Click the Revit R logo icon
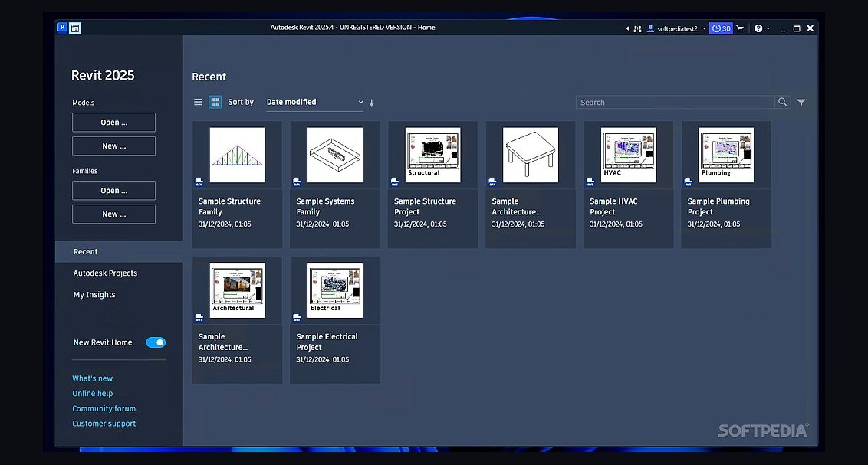Screen dimensions: 868x465 click(62, 28)
